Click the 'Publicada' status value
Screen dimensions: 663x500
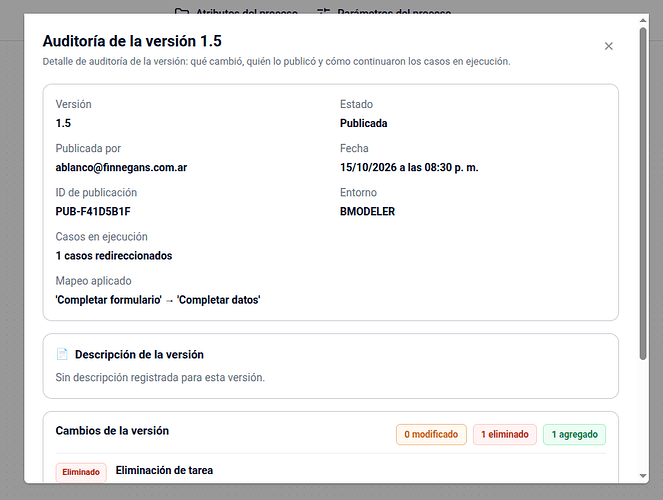pos(364,123)
